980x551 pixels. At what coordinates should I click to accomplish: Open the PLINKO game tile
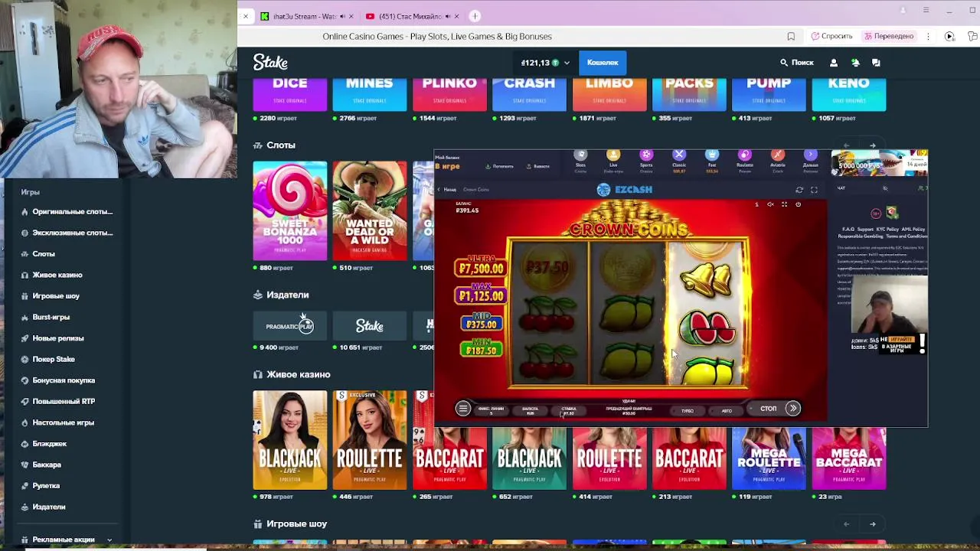point(449,94)
